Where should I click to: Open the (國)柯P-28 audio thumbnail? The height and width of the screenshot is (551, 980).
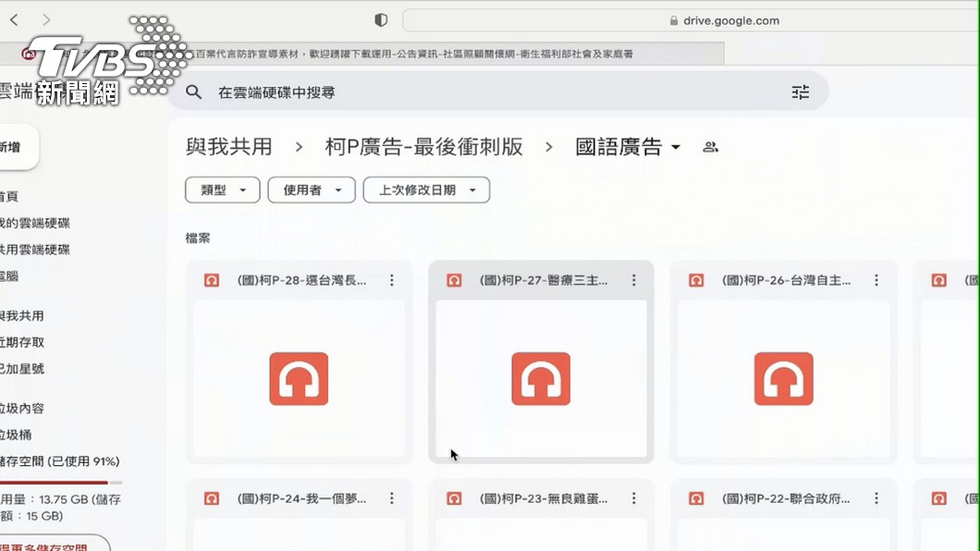coord(299,378)
